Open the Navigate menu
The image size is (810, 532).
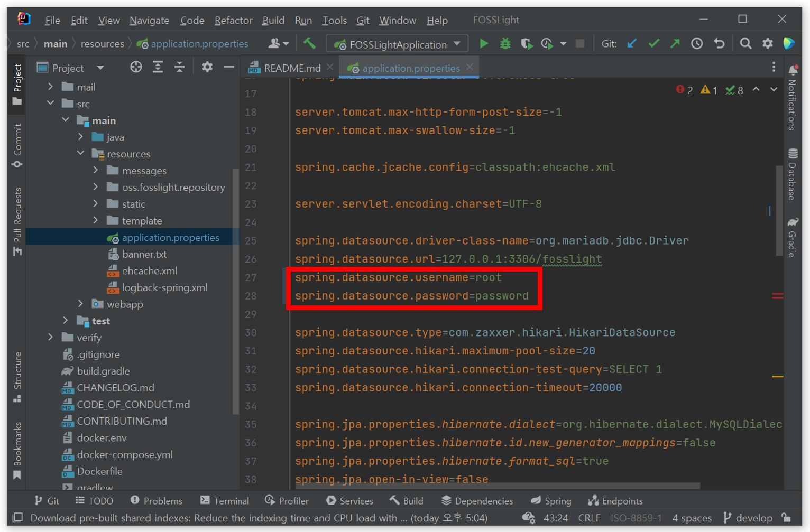tap(149, 20)
